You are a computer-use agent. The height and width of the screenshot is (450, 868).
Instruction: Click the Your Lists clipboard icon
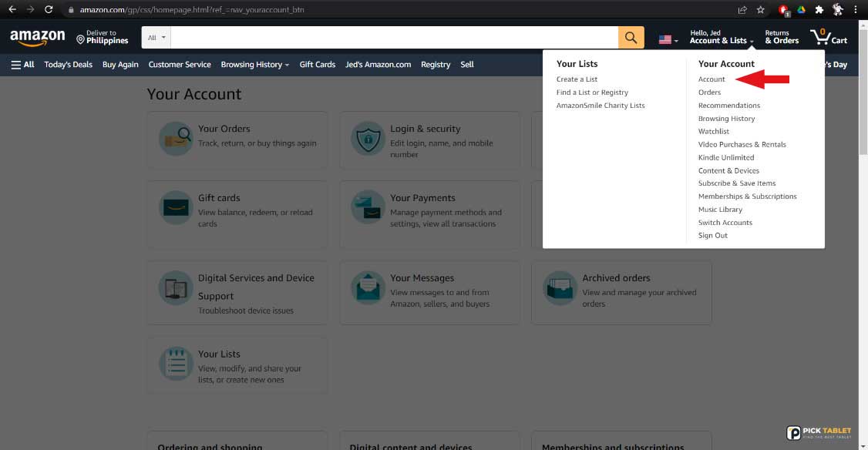coord(176,364)
